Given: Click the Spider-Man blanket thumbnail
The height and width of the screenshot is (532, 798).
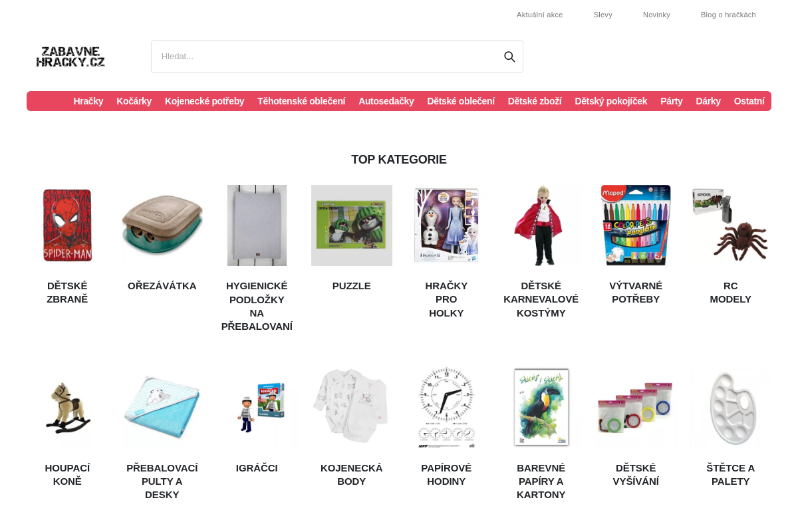Looking at the screenshot, I should 67,225.
